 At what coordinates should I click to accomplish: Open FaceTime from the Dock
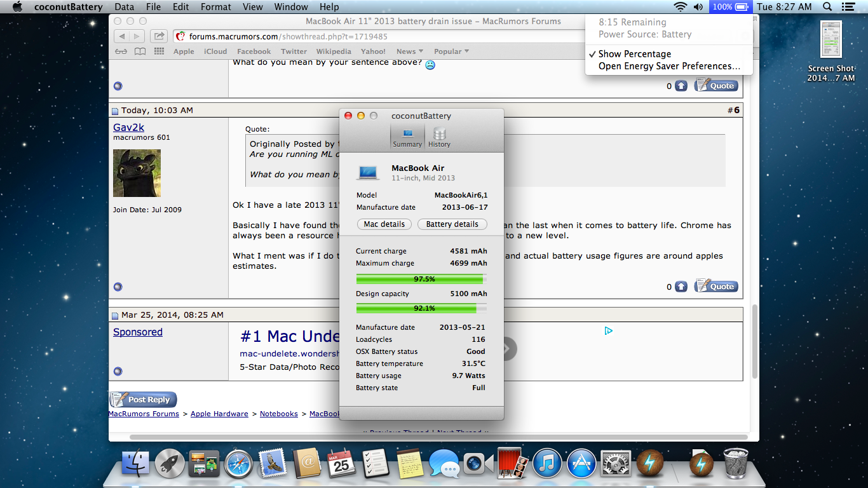(x=478, y=464)
